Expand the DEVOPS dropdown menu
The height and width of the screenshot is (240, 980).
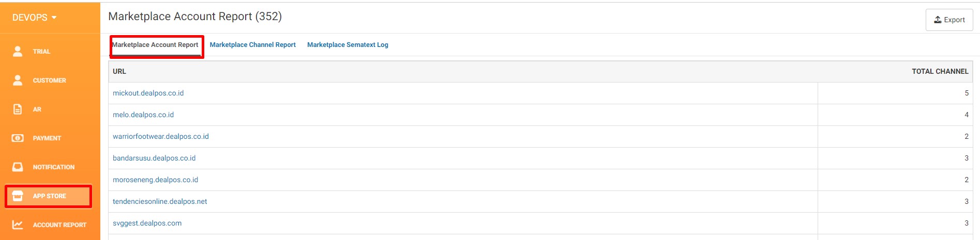coord(34,18)
